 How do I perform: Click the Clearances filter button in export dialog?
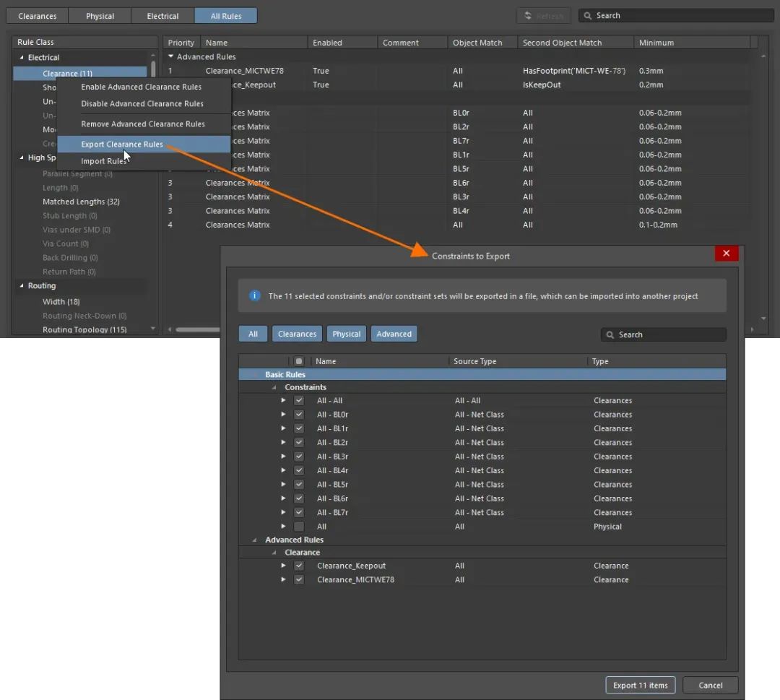[x=297, y=334]
